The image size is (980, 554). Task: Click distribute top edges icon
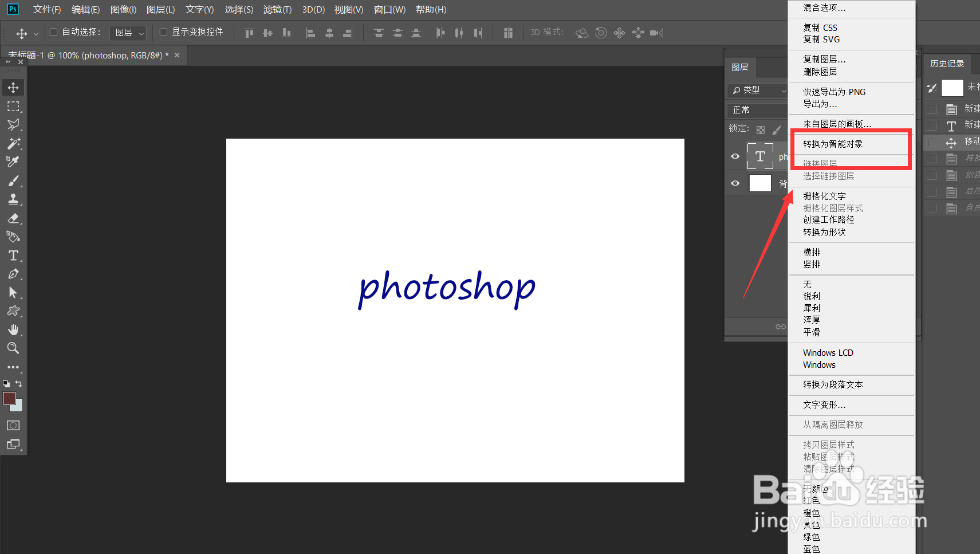coord(379,33)
